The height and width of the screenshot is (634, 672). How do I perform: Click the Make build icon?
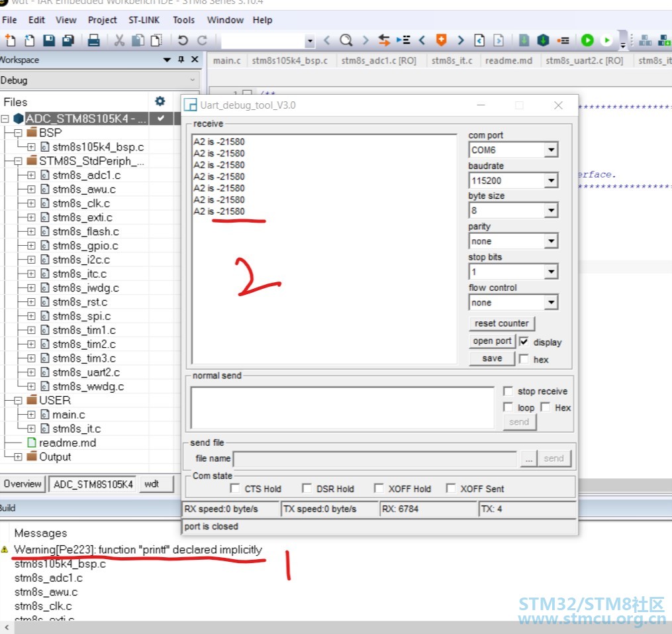click(x=543, y=40)
